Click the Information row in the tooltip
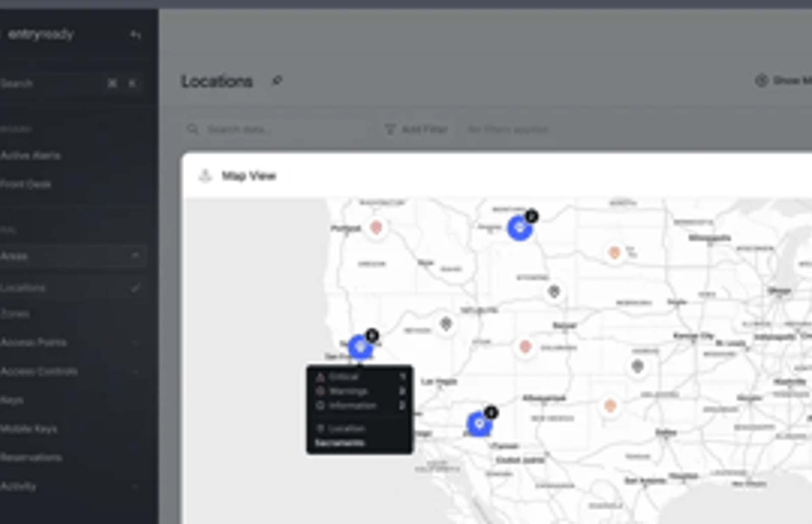The height and width of the screenshot is (524, 812). (x=360, y=406)
